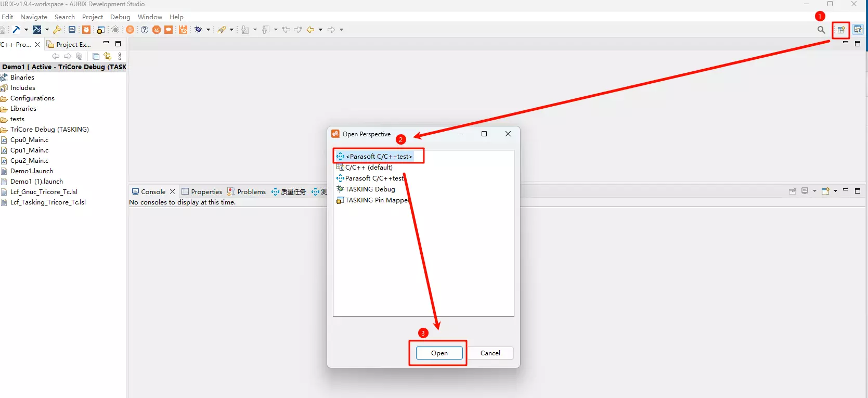Click the magnifier search icon

pos(821,30)
